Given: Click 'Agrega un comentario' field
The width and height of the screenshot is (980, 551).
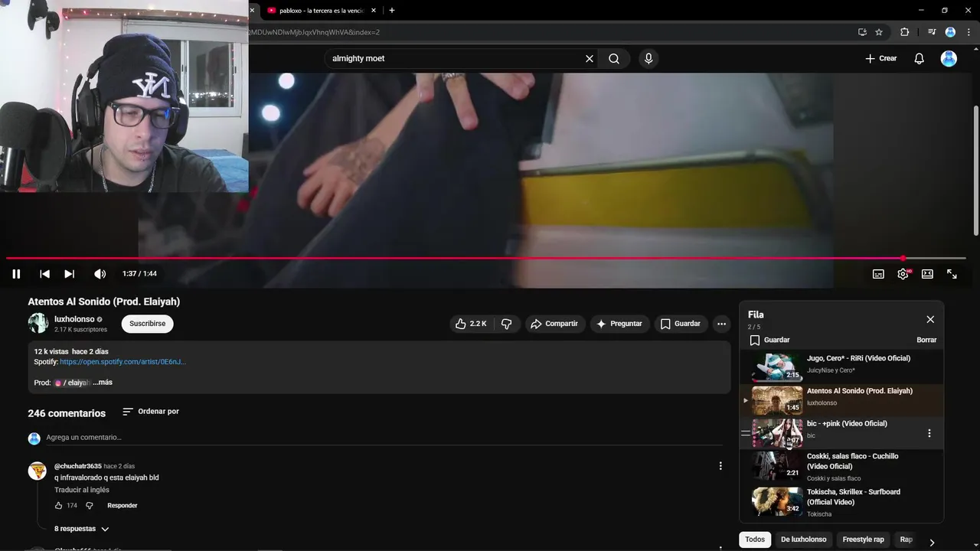Looking at the screenshot, I should click(x=384, y=438).
